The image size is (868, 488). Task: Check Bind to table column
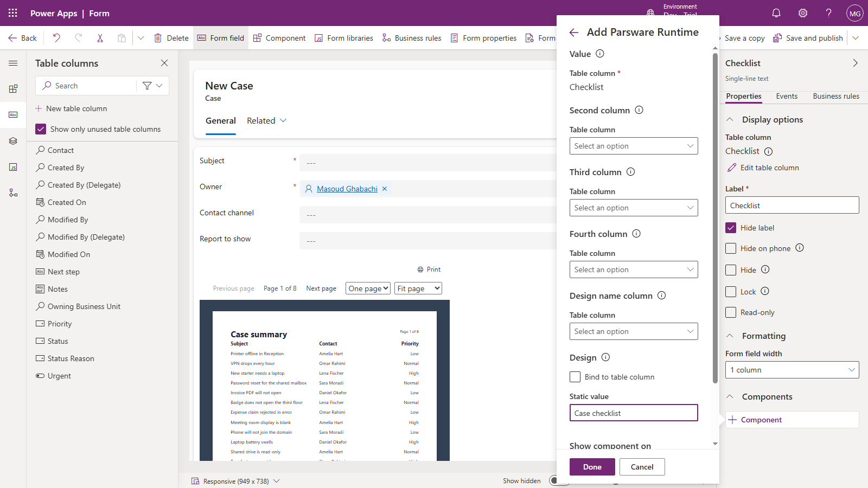[x=575, y=377]
